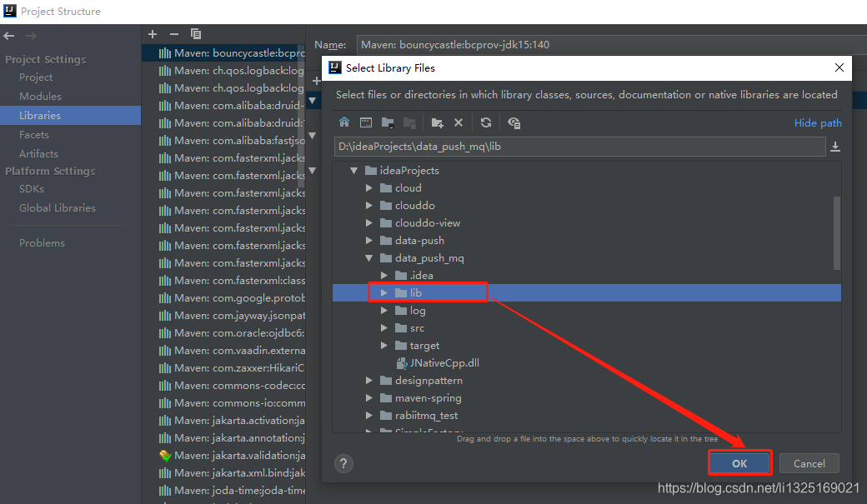The width and height of the screenshot is (867, 504).
Task: Jump to the Desktop directory icon
Action: [365, 122]
